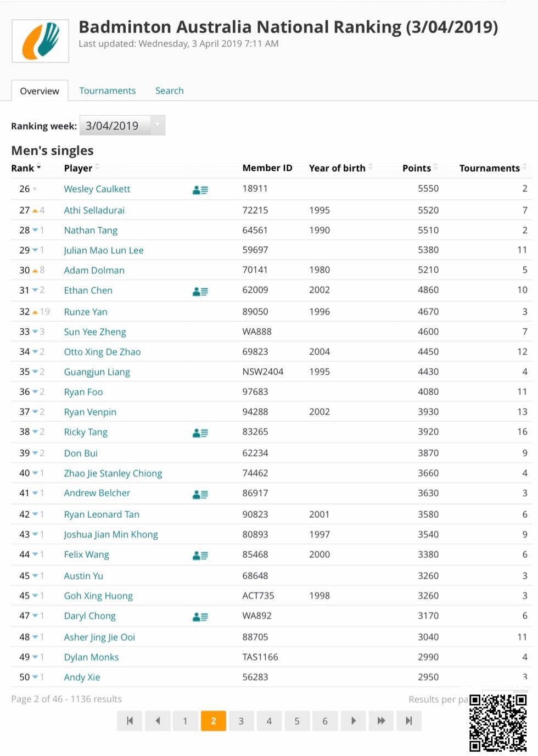Open Felix Wang's profile card icon

200,556
